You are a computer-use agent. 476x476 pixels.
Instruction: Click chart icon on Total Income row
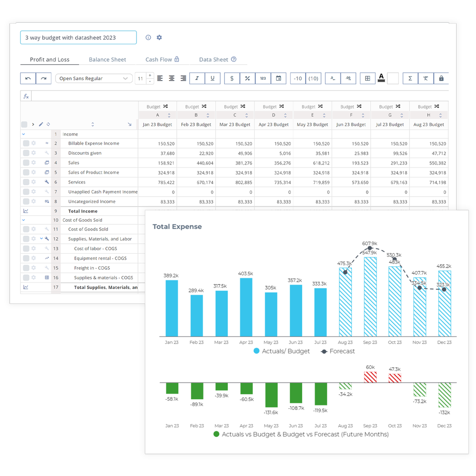coord(26,211)
